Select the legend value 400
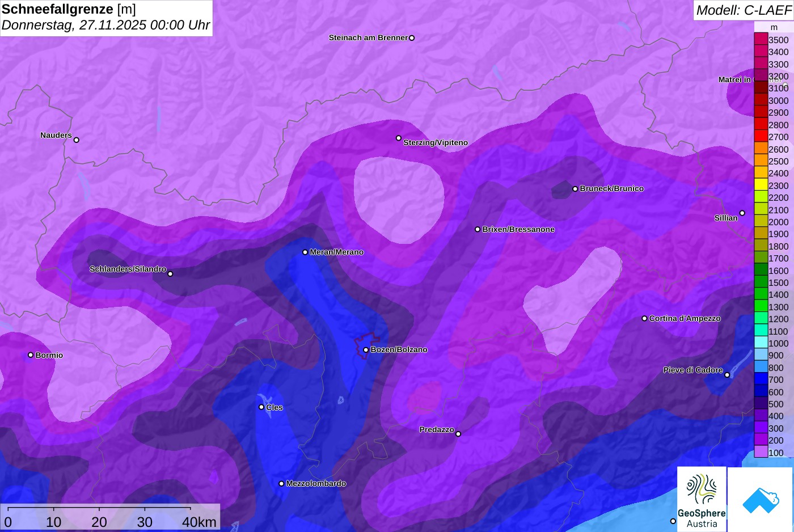This screenshot has height=532, width=794. click(776, 416)
